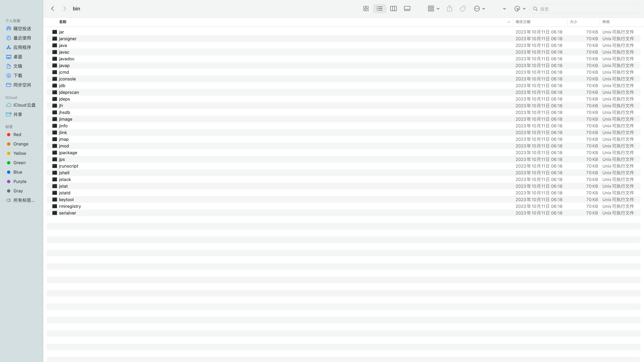Image resolution: width=644 pixels, height=362 pixels.
Task: Click the column view icon
Action: pyautogui.click(x=394, y=8)
